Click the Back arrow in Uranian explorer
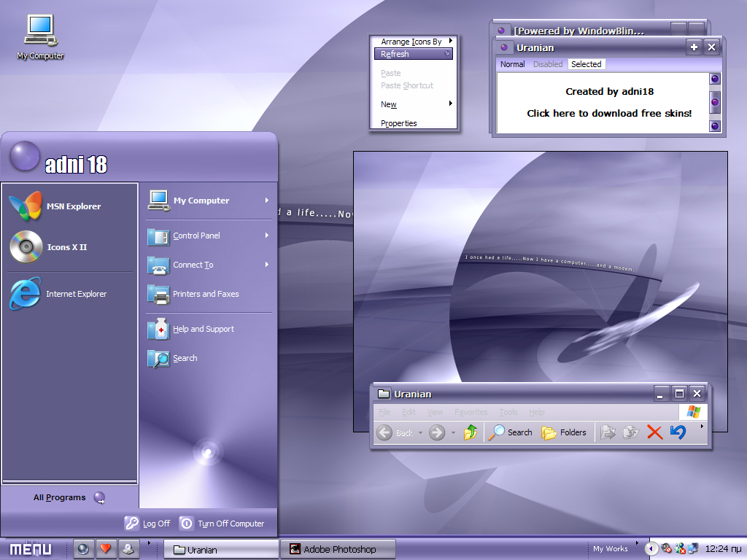This screenshot has height=560, width=747. pyautogui.click(x=384, y=432)
